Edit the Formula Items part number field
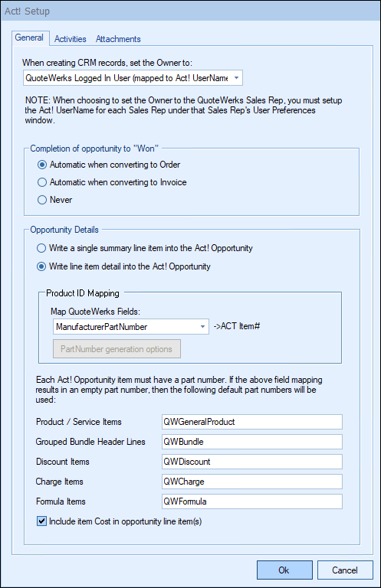The height and width of the screenshot is (588, 381). (252, 501)
